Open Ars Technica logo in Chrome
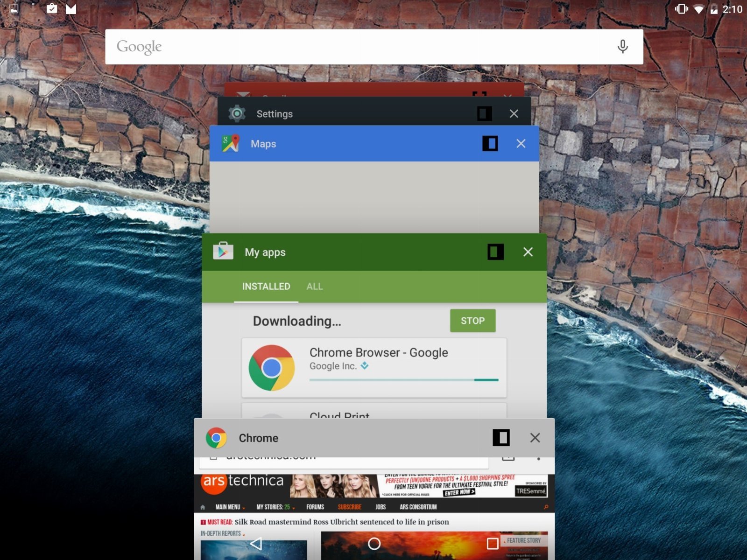The height and width of the screenshot is (560, 747). click(x=242, y=483)
